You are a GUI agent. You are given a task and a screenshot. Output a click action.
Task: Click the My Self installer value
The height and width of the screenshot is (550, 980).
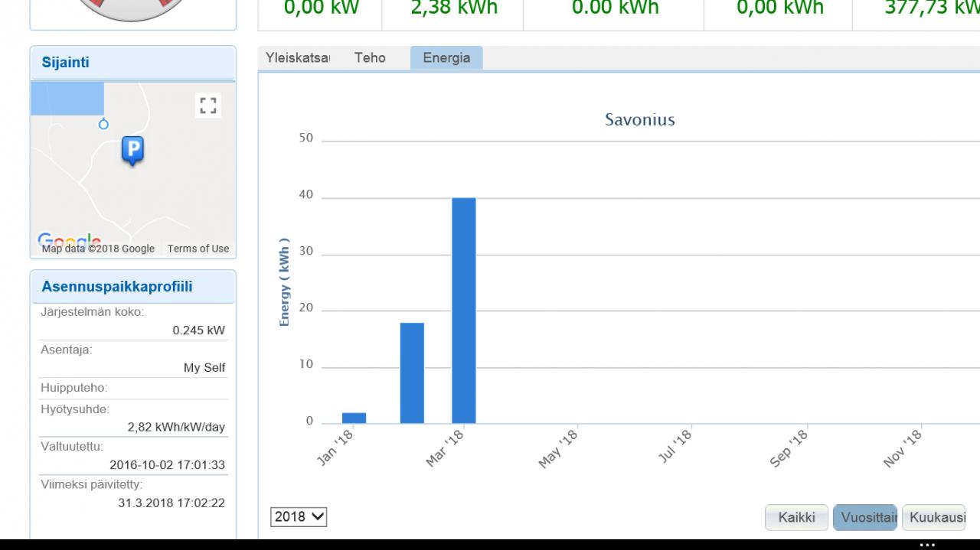(204, 368)
